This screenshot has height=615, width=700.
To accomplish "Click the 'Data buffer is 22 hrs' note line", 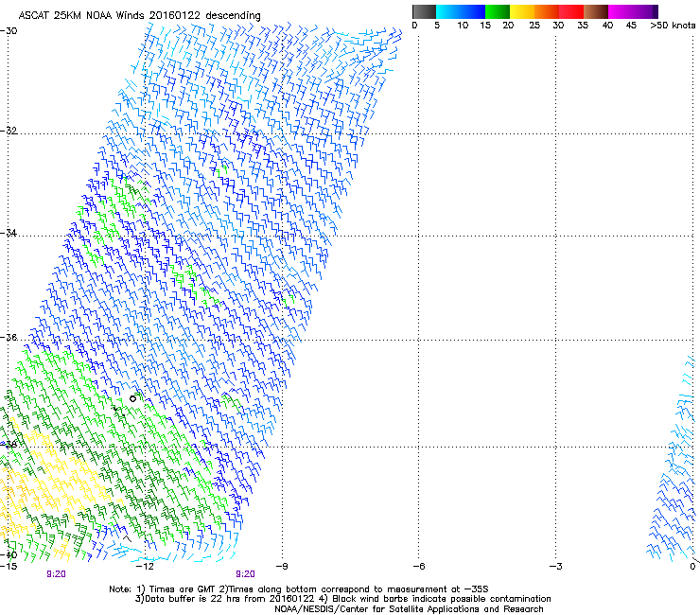I will (x=342, y=599).
